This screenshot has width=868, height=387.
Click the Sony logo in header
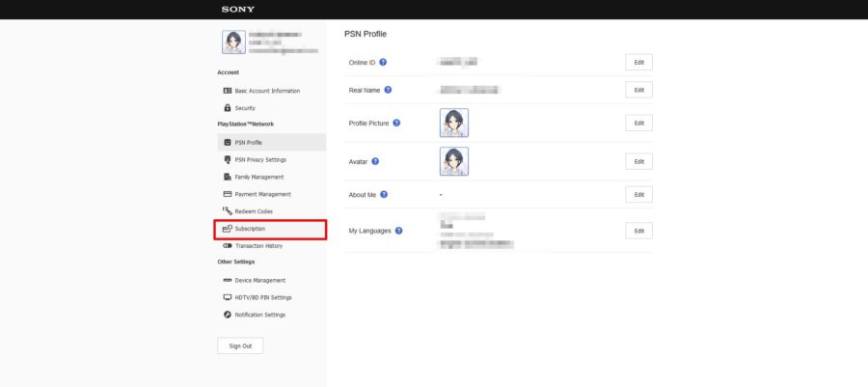[x=238, y=9]
